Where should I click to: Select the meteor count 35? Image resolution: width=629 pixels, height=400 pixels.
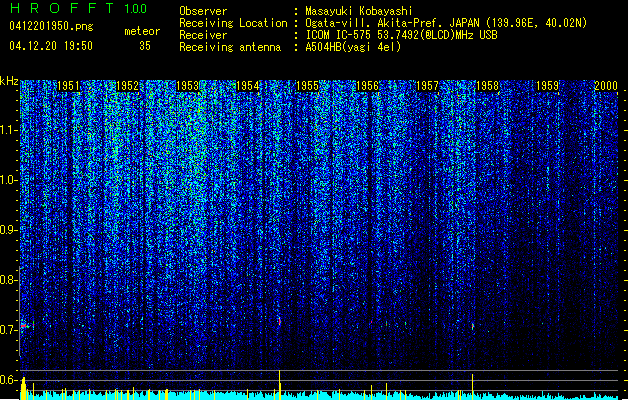point(145,46)
